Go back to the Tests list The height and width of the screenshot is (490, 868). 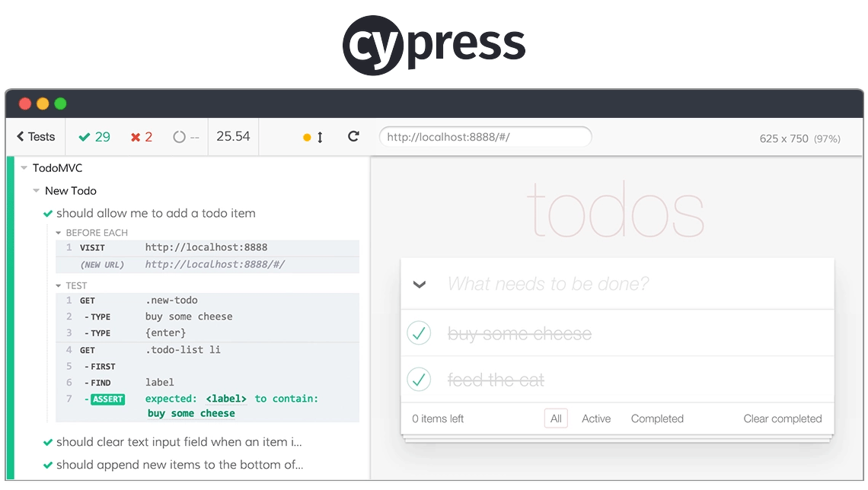(36, 137)
